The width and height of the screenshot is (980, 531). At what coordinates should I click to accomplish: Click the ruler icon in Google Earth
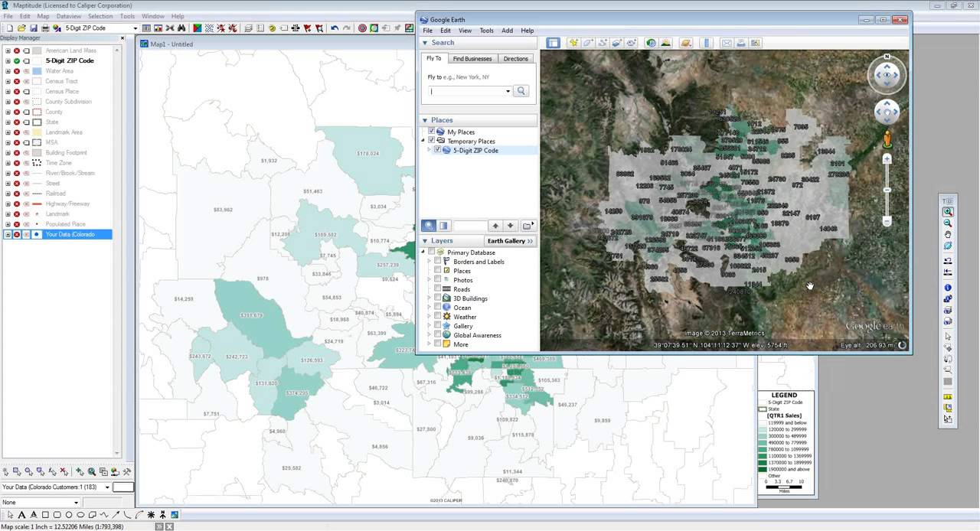click(706, 43)
